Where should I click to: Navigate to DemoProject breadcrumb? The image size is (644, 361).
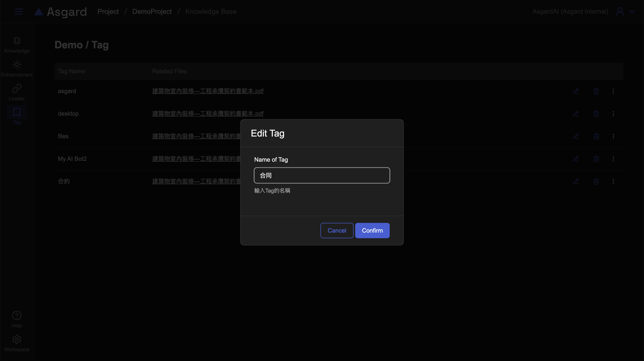pos(152,12)
